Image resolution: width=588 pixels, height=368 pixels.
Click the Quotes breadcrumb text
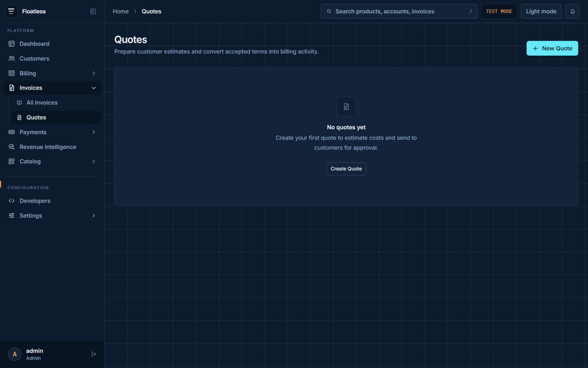[x=151, y=11]
